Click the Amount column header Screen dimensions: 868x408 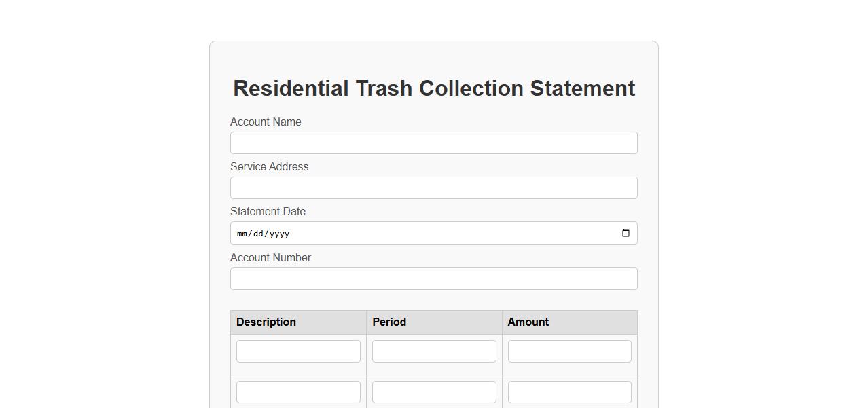[528, 322]
